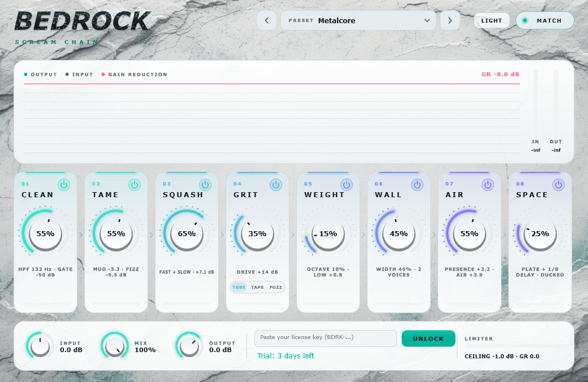This screenshot has height=382, width=588.
Task: Toggle the AIR module power icon
Action: point(488,184)
